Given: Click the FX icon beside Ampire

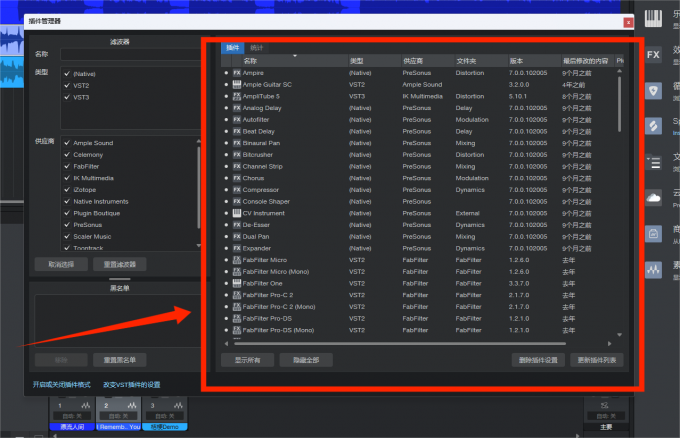Looking at the screenshot, I should (x=237, y=73).
